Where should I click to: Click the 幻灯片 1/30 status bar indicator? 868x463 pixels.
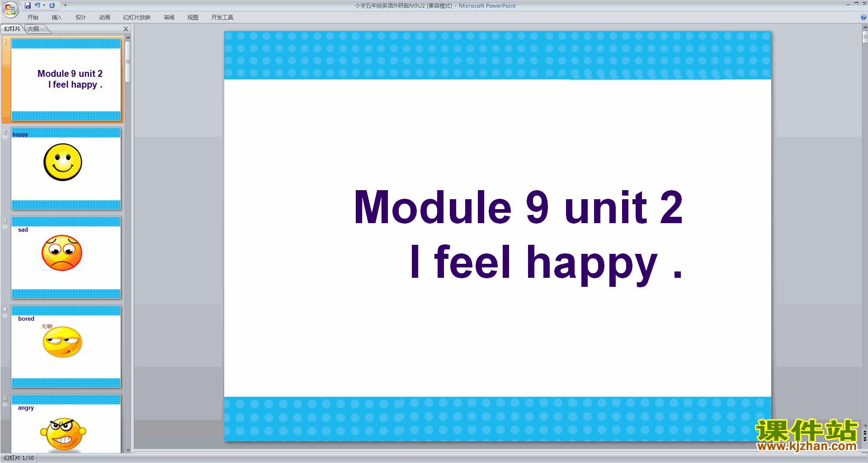coord(19,458)
